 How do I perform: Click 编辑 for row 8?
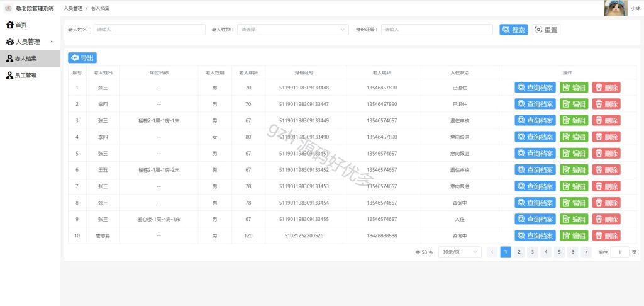(574, 203)
